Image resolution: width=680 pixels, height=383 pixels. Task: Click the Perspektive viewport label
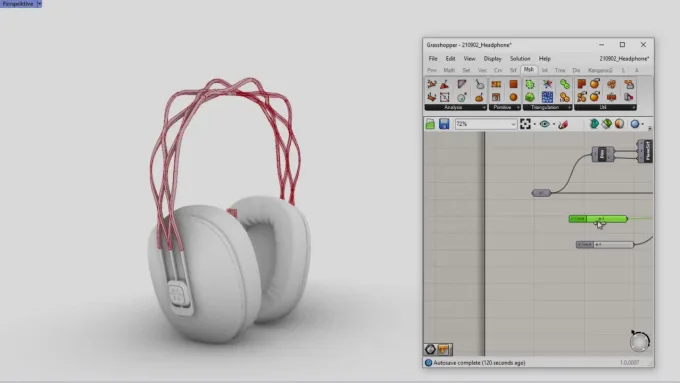tap(18, 3)
